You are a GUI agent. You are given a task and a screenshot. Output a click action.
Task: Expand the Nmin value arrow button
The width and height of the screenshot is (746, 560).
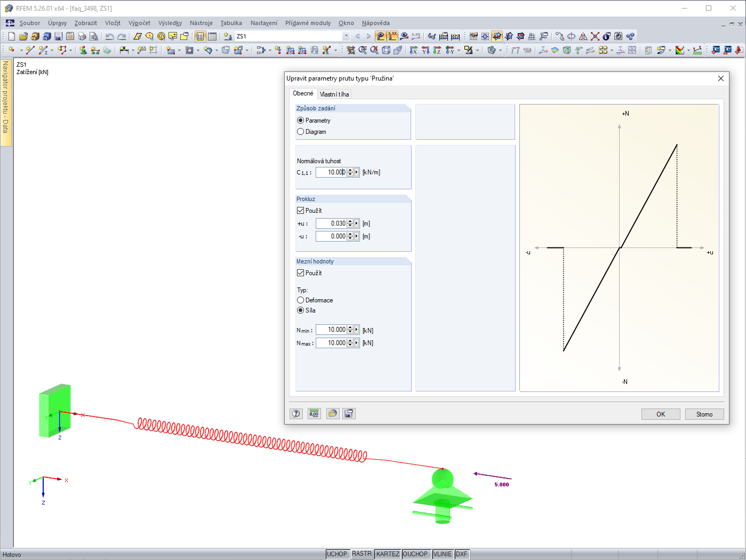[357, 330]
